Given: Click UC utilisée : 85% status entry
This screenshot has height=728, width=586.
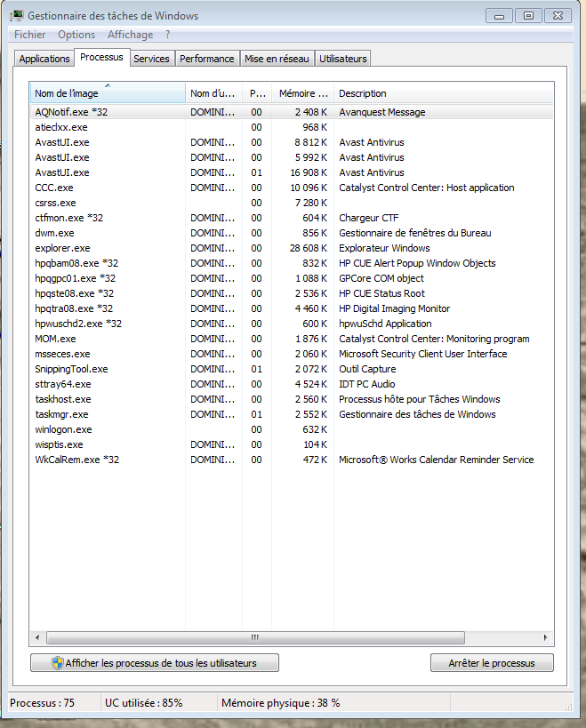Looking at the screenshot, I should click(x=143, y=703).
